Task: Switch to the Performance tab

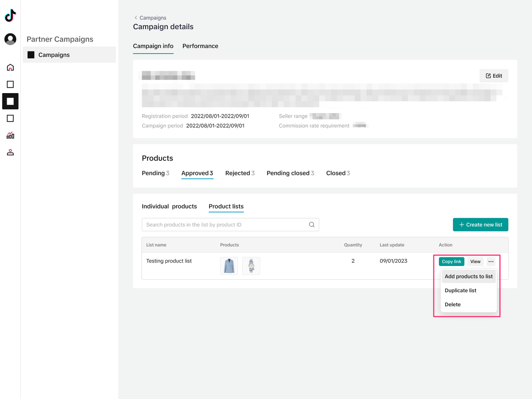Action: [x=200, y=46]
